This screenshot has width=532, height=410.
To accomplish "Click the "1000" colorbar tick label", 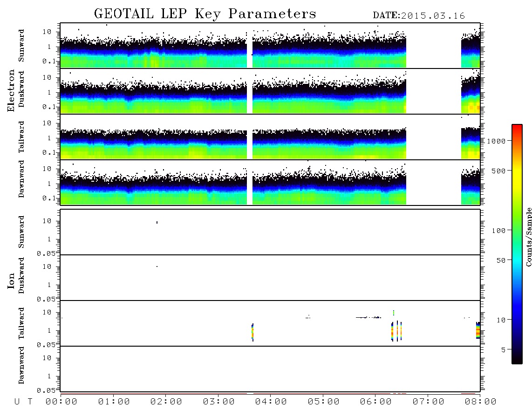I will pyautogui.click(x=497, y=141).
